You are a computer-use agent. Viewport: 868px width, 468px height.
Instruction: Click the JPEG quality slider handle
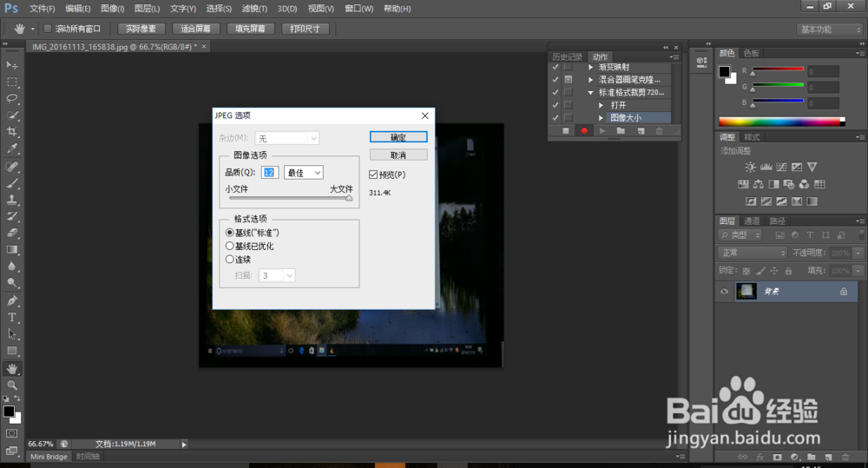pyautogui.click(x=349, y=198)
